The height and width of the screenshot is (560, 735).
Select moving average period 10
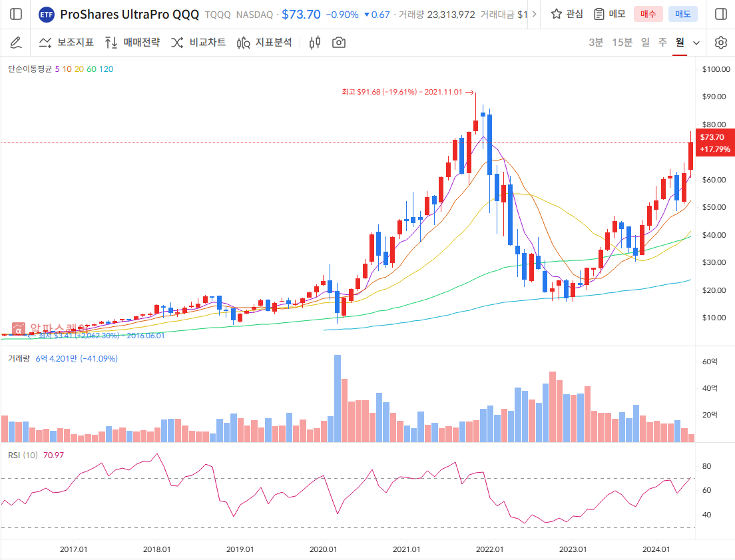pos(67,69)
